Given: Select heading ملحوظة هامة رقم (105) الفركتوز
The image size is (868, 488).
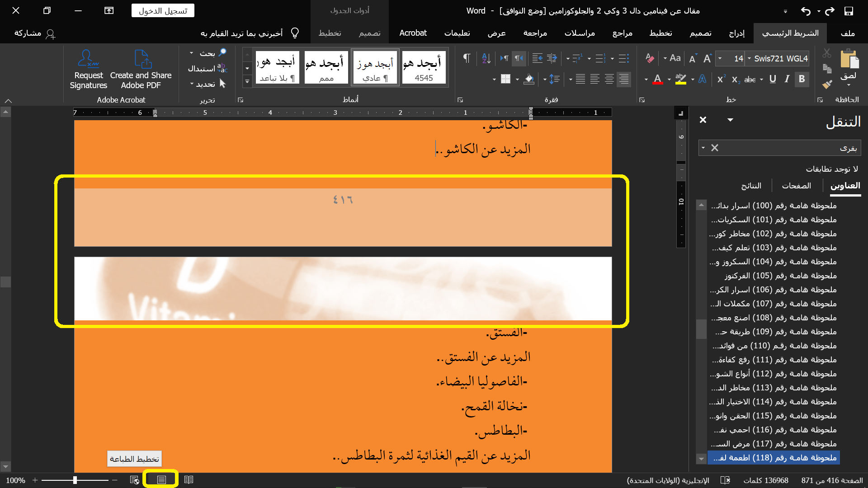Looking at the screenshot, I should [x=780, y=276].
